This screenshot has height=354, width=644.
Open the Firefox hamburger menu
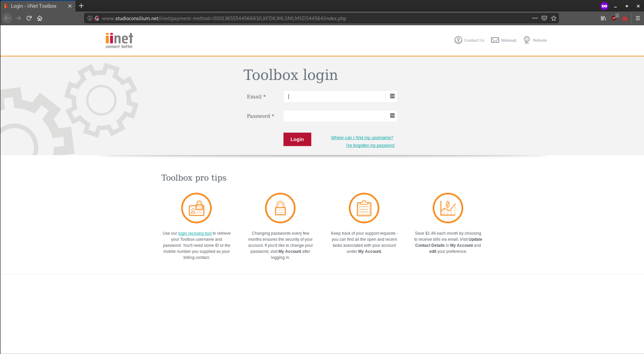click(x=637, y=18)
